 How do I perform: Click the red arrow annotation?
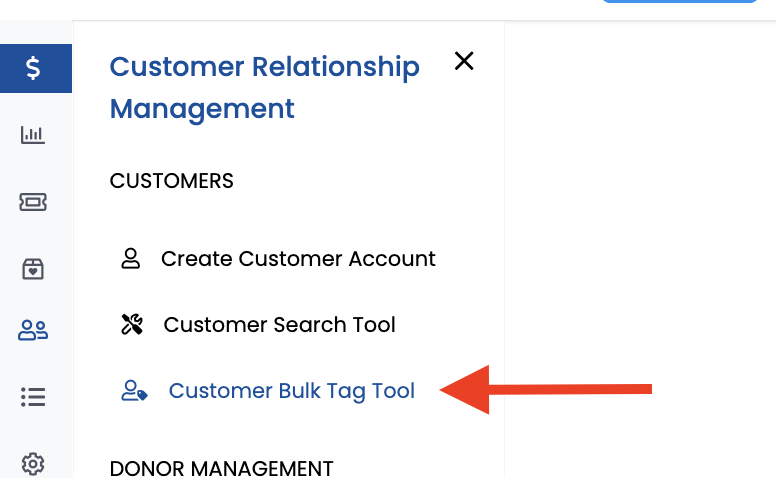545,390
